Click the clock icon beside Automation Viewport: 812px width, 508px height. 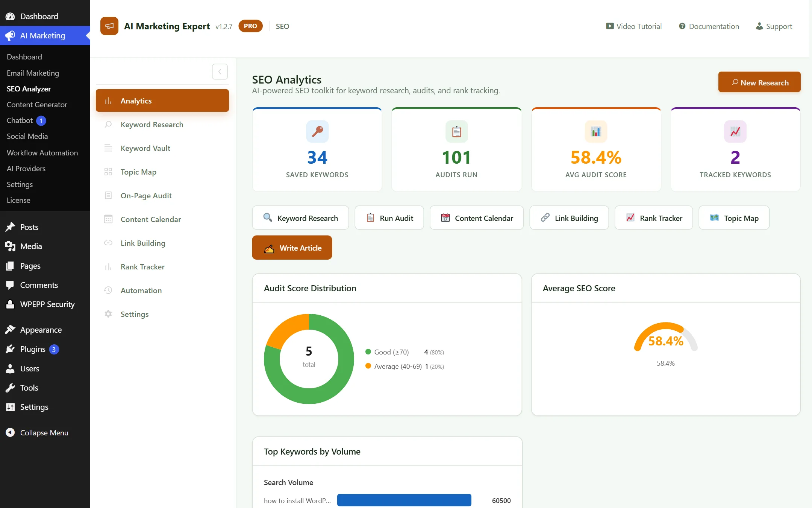[x=108, y=290]
